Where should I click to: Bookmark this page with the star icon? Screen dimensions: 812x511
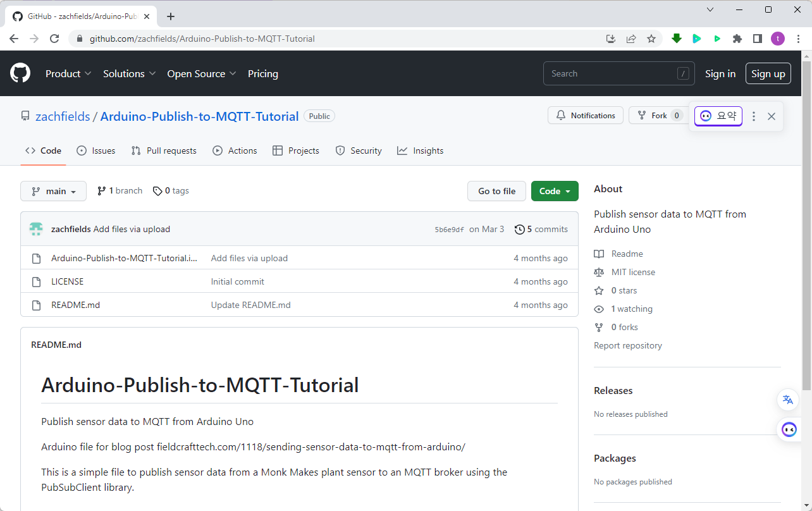(651, 39)
